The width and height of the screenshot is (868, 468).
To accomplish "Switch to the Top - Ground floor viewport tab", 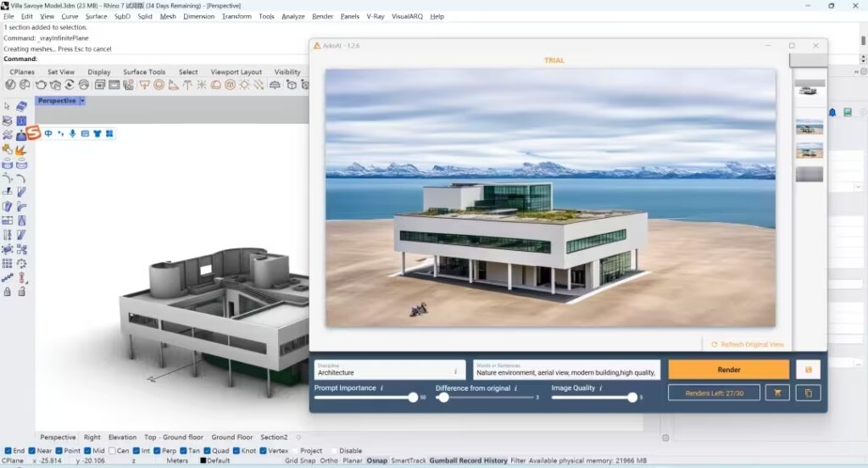I will pos(174,437).
